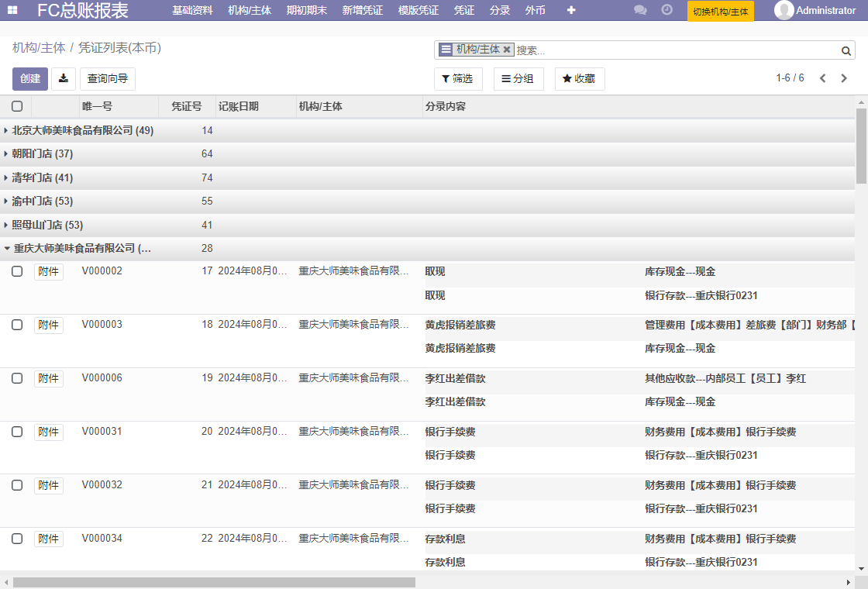Open the 分组 group-by dropdown
The height and width of the screenshot is (589, 868).
pyautogui.click(x=518, y=78)
